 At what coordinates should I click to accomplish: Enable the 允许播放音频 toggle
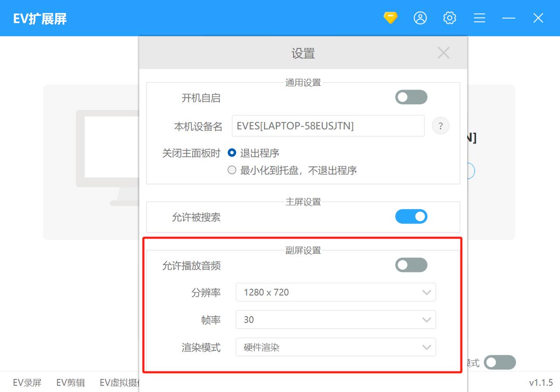click(411, 265)
